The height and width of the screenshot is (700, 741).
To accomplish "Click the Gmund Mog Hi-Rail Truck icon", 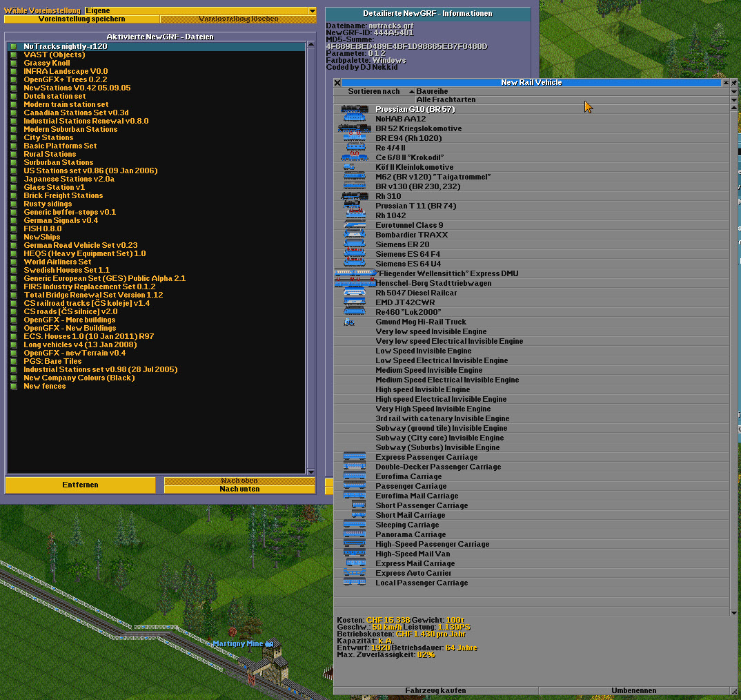I will click(x=350, y=322).
